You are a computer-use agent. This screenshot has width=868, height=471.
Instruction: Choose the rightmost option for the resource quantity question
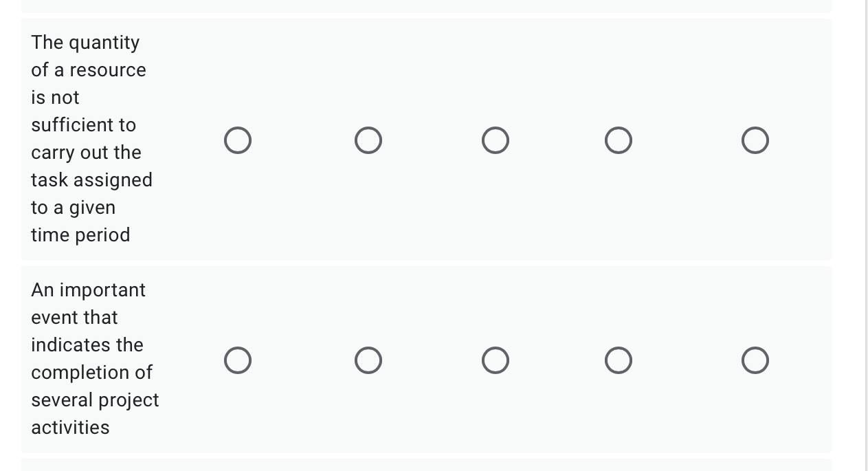click(x=755, y=140)
